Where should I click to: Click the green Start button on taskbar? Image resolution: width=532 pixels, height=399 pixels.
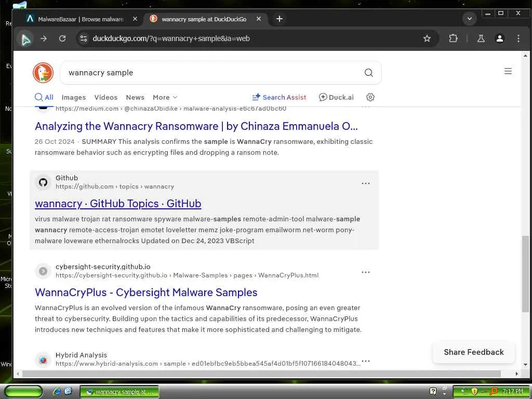tap(24, 392)
